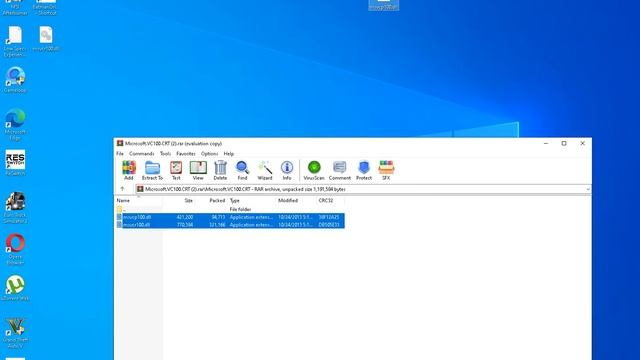Open the Commands menu
Viewport: 640px width, 360px height.
pyautogui.click(x=142, y=154)
